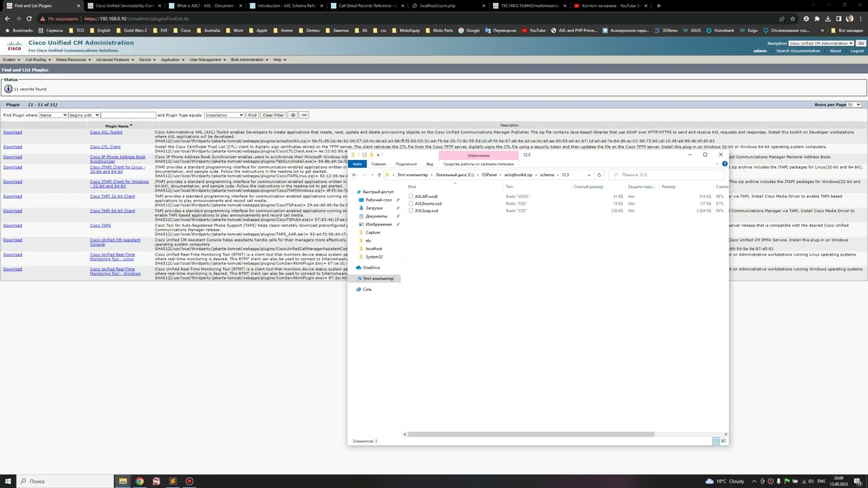The width and height of the screenshot is (868, 488).
Task: Refresh the Explorer folder view
Action: [x=599, y=175]
